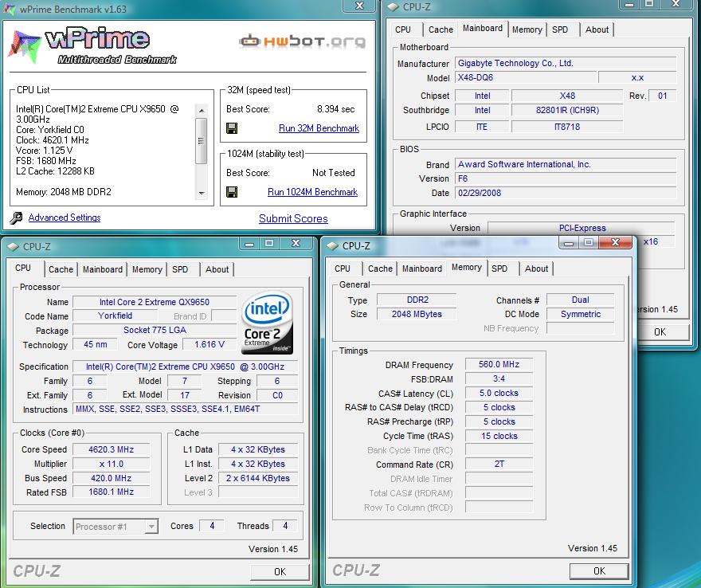Click the BIOS Date 02/29/2008 field
This screenshot has height=588, width=701.
pyautogui.click(x=566, y=193)
